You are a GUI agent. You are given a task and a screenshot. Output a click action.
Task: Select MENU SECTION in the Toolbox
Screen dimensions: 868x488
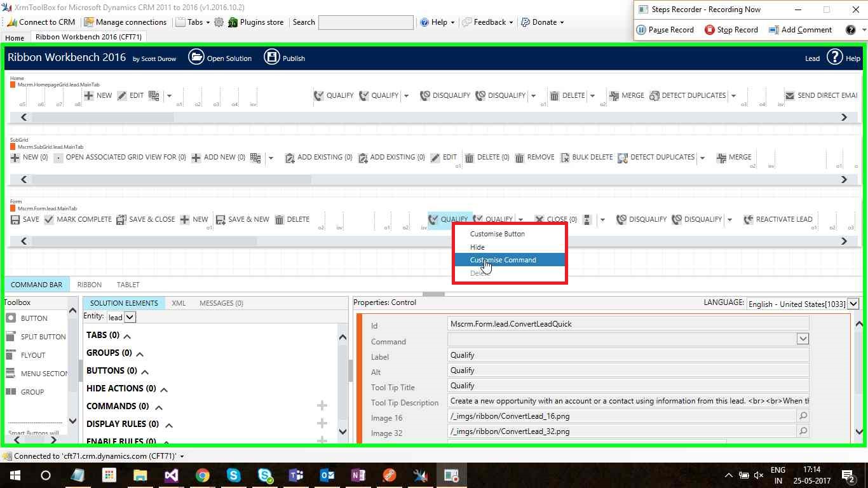click(x=36, y=374)
